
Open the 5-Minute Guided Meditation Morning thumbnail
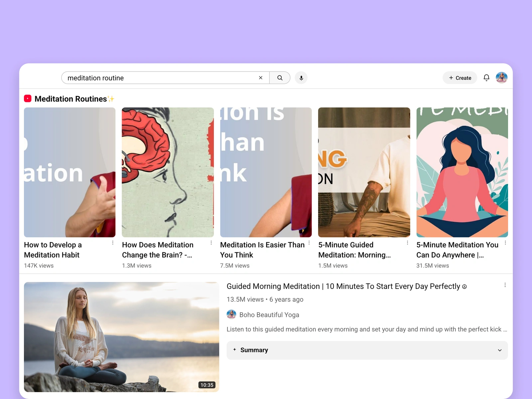364,172
